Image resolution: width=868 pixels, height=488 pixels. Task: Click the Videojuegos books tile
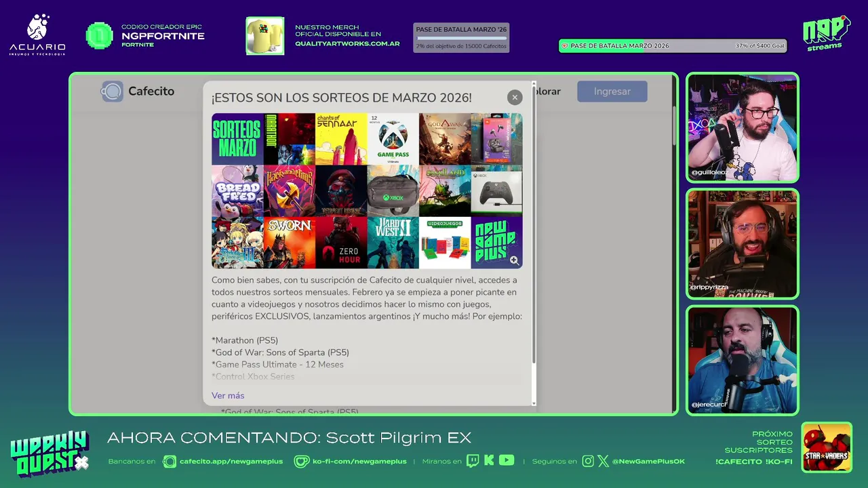445,243
